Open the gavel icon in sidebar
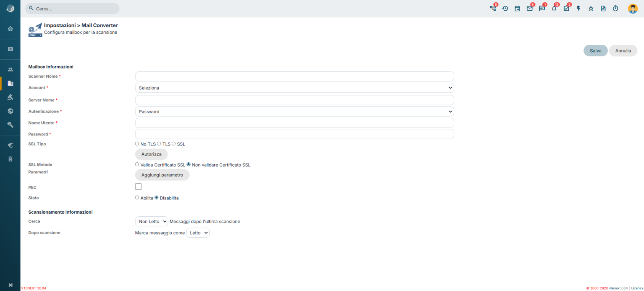This screenshot has height=291, width=644. coord(10,97)
